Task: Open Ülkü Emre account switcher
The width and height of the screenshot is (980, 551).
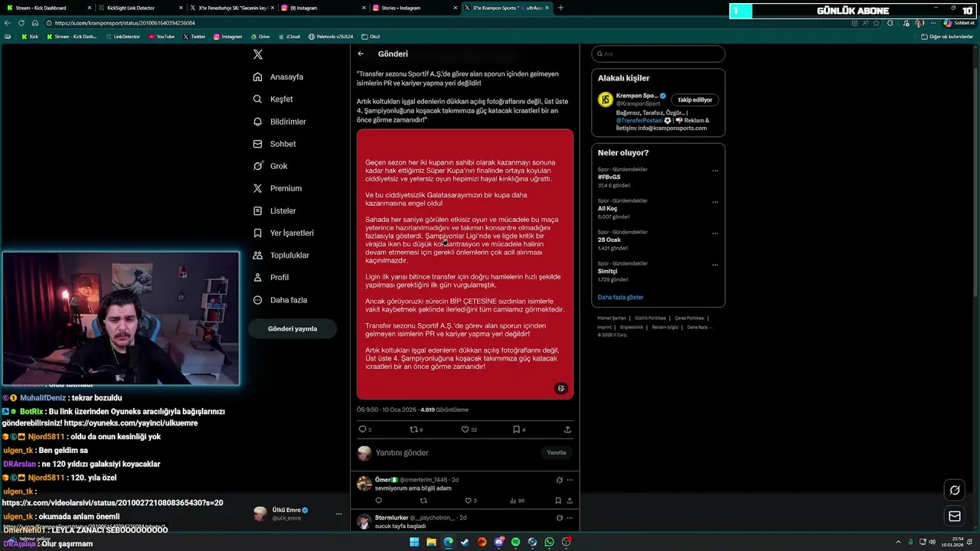Action: point(297,514)
